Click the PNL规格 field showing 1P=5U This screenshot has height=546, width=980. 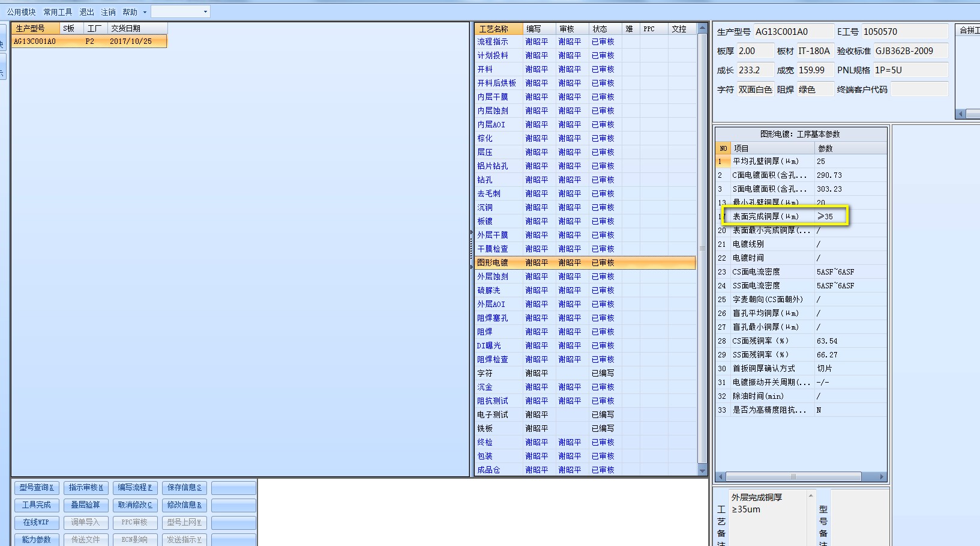(910, 70)
